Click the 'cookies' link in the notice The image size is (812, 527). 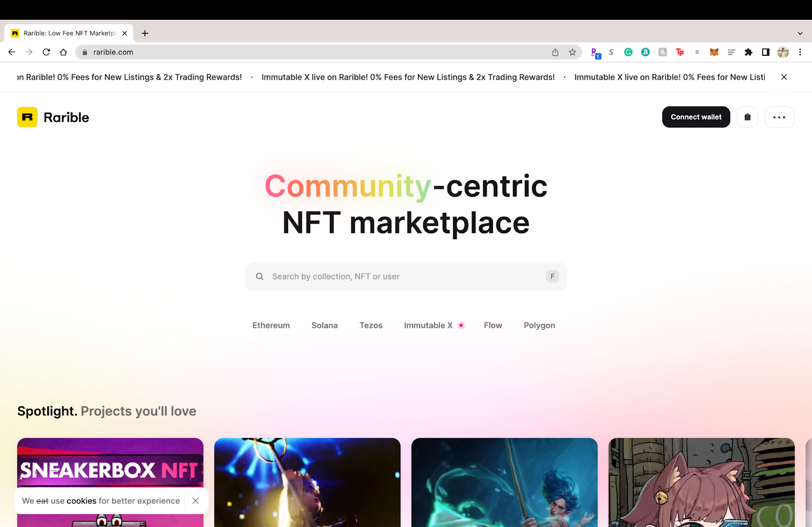click(x=82, y=501)
